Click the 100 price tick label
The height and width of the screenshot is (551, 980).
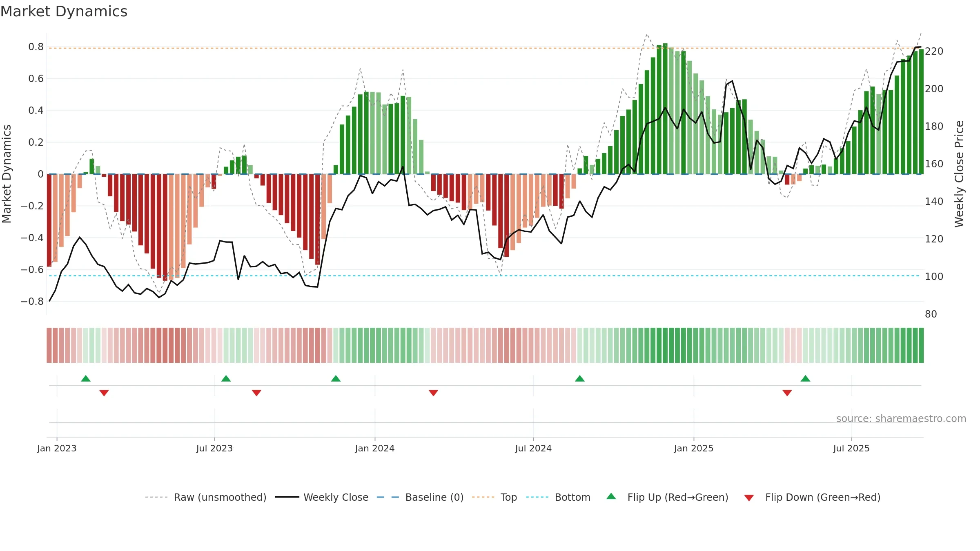pyautogui.click(x=934, y=277)
